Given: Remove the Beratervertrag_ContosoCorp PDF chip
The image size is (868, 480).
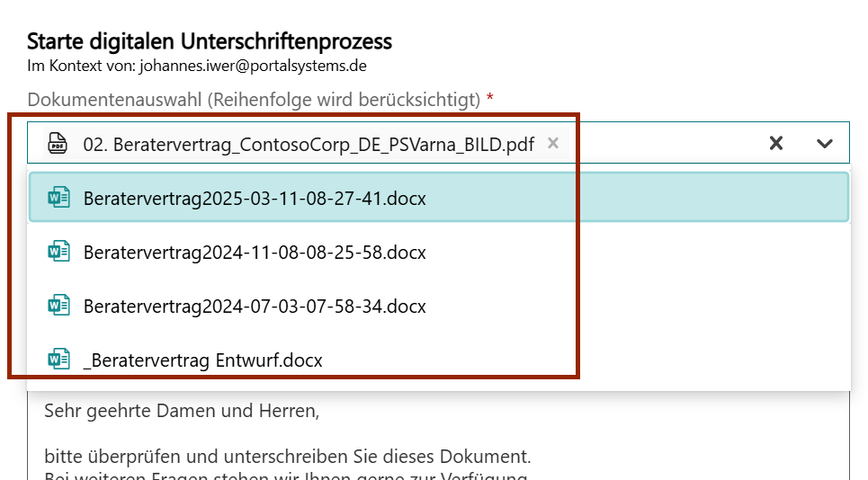Looking at the screenshot, I should click(553, 143).
